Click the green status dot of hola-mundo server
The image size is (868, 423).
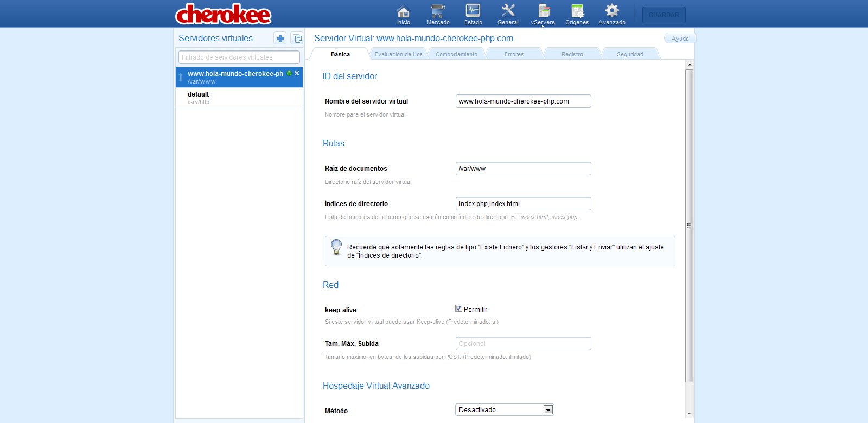pos(289,73)
